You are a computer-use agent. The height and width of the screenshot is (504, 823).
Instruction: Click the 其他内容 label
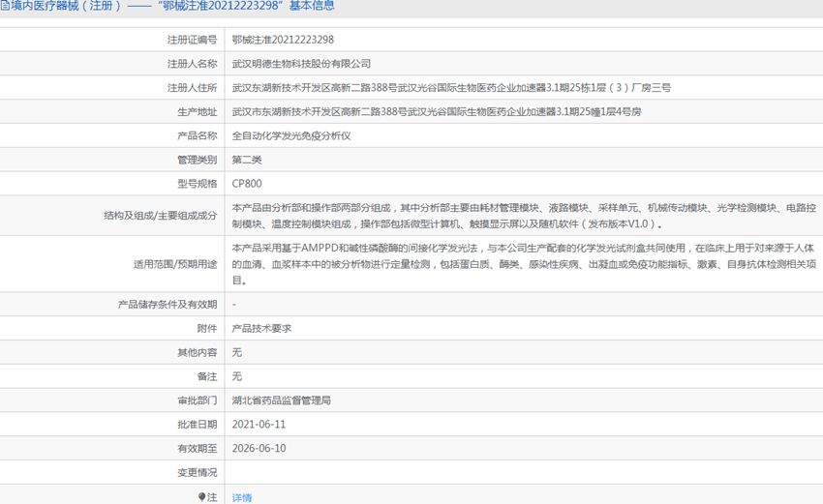point(198,352)
